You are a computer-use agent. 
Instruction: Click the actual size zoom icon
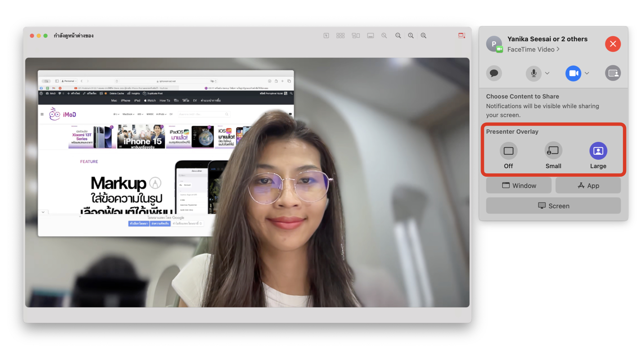(x=411, y=36)
